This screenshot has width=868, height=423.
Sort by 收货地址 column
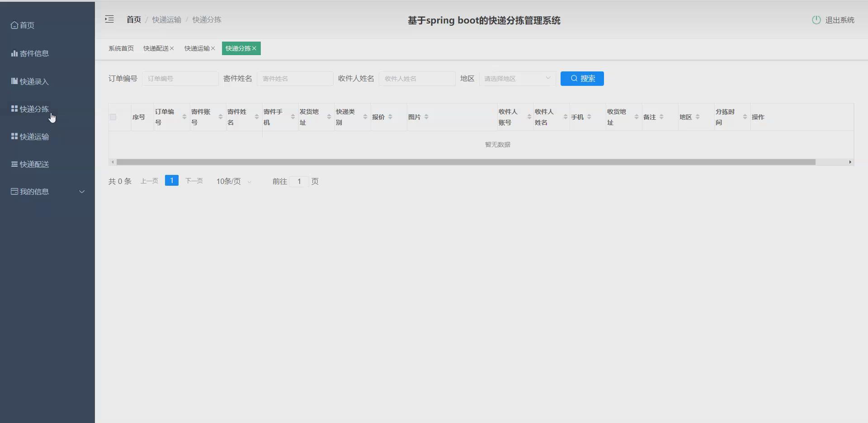pos(637,117)
